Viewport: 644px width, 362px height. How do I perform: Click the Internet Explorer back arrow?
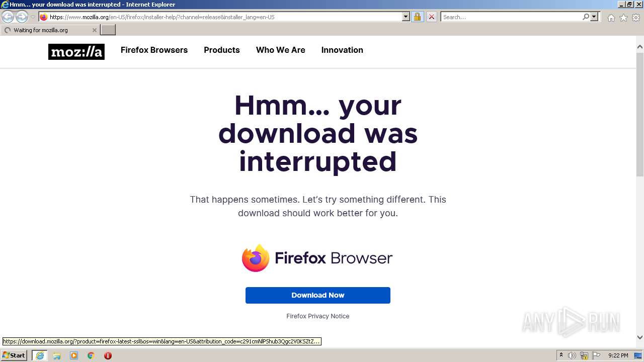coord(8,17)
